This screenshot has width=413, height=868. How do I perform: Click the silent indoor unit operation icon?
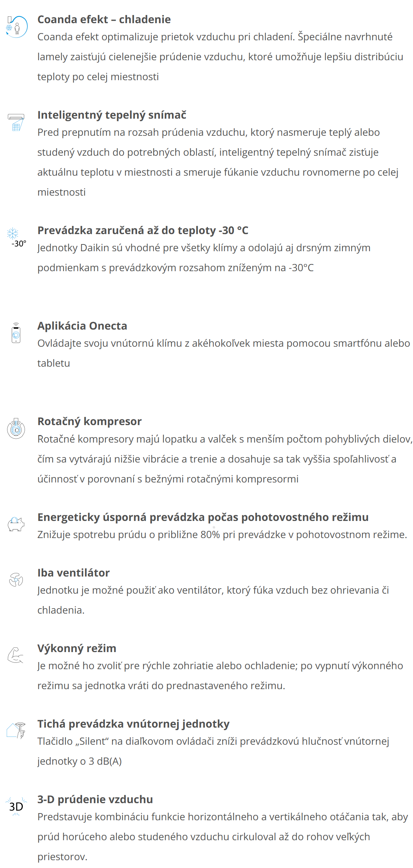16,730
